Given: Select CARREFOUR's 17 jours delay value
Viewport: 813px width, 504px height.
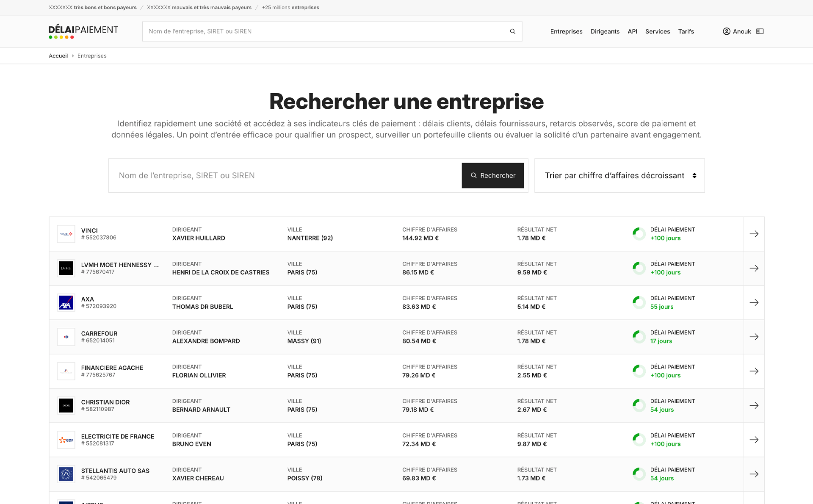Looking at the screenshot, I should 661,341.
